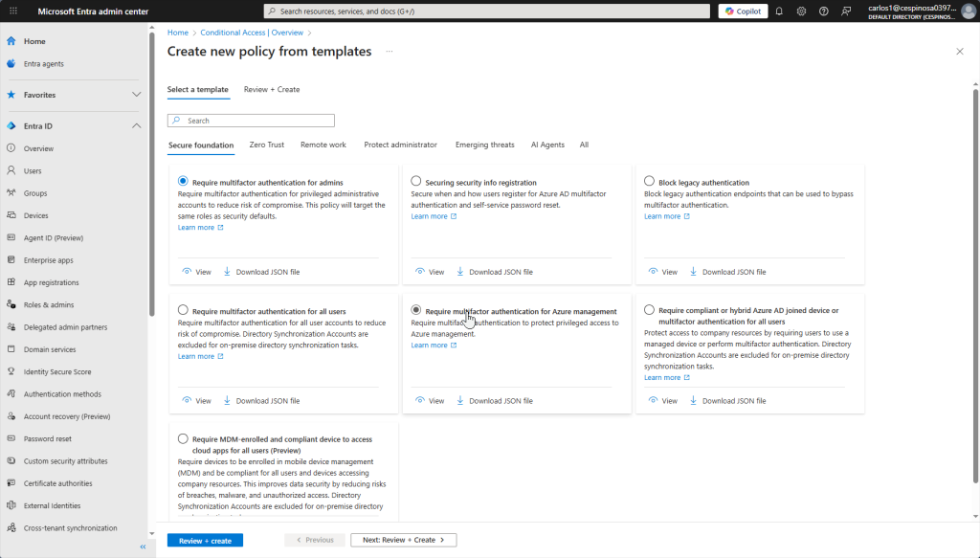Viewport: 980px width, 558px height.
Task: Click Learn more under Block legacy authentication
Action: (x=662, y=216)
